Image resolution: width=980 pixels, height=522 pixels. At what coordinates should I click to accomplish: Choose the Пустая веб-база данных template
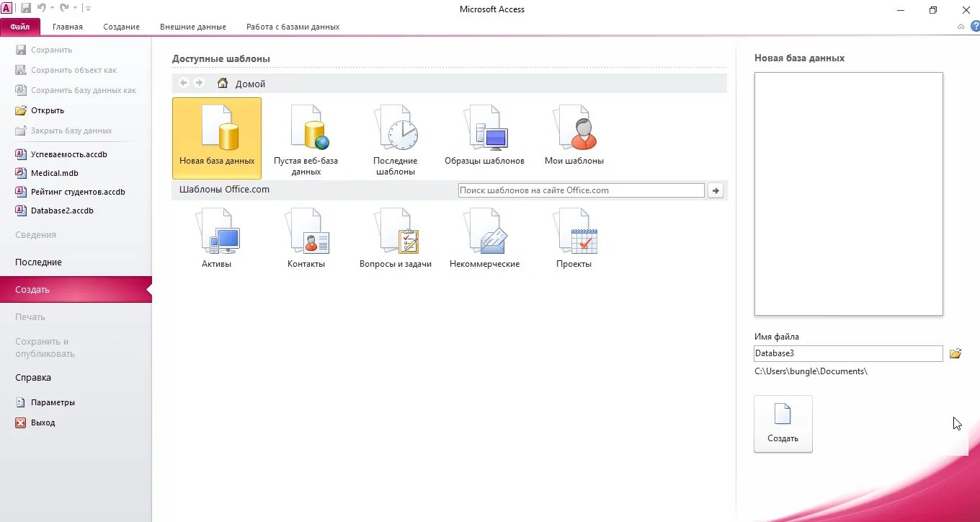click(x=306, y=141)
